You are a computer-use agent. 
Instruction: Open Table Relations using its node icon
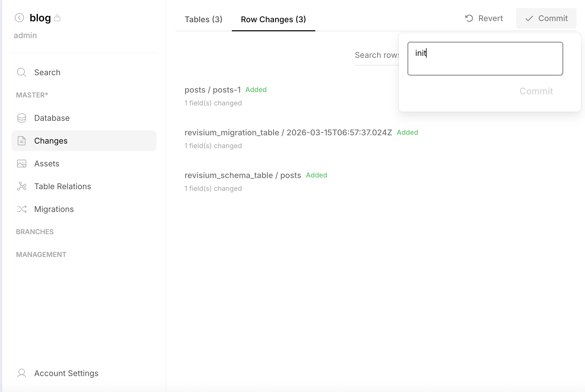click(x=21, y=186)
